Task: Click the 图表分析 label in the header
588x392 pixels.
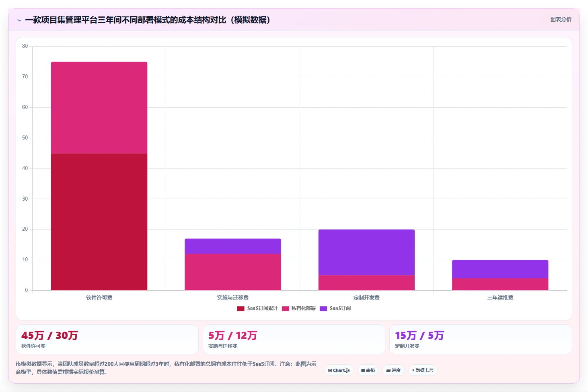Action: (561, 19)
